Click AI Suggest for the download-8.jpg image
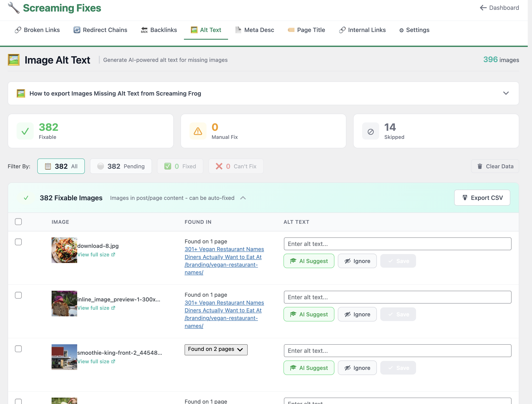This screenshot has width=532, height=404. [x=309, y=261]
